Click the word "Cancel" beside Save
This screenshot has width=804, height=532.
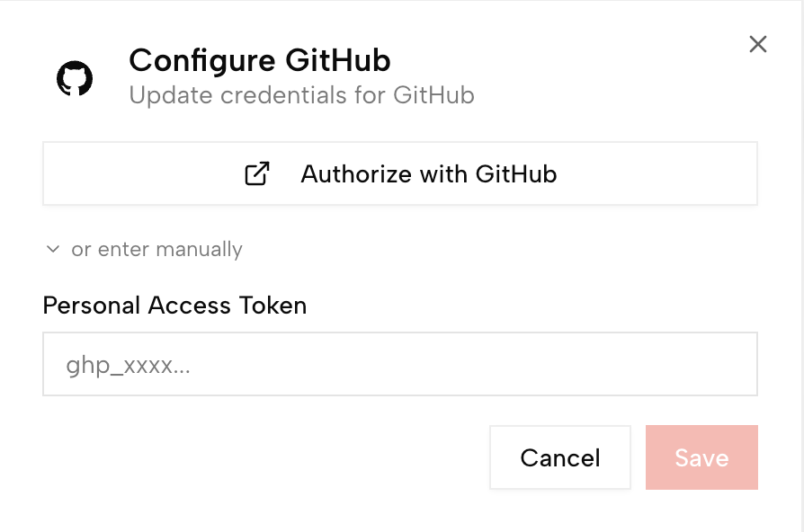pos(560,458)
